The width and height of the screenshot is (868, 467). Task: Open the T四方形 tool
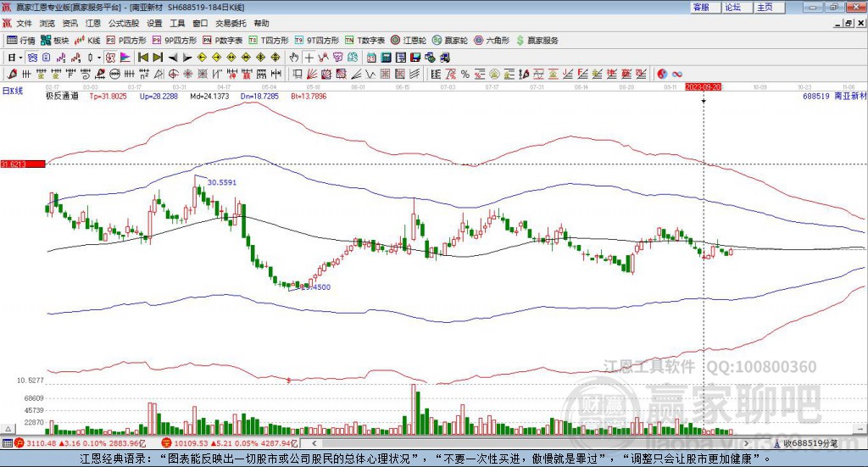coord(269,41)
